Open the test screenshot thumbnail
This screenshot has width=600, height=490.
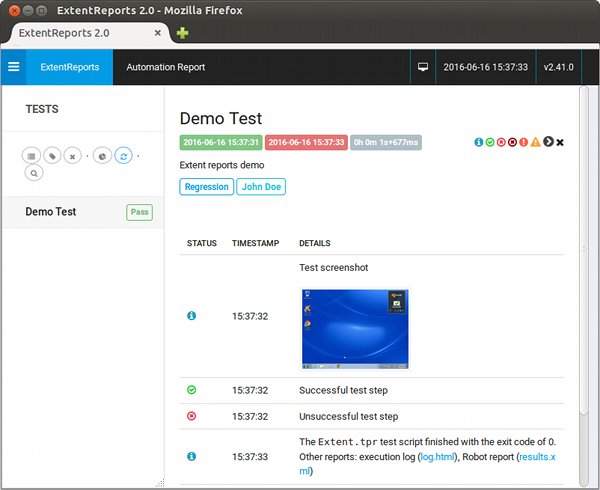pos(354,328)
